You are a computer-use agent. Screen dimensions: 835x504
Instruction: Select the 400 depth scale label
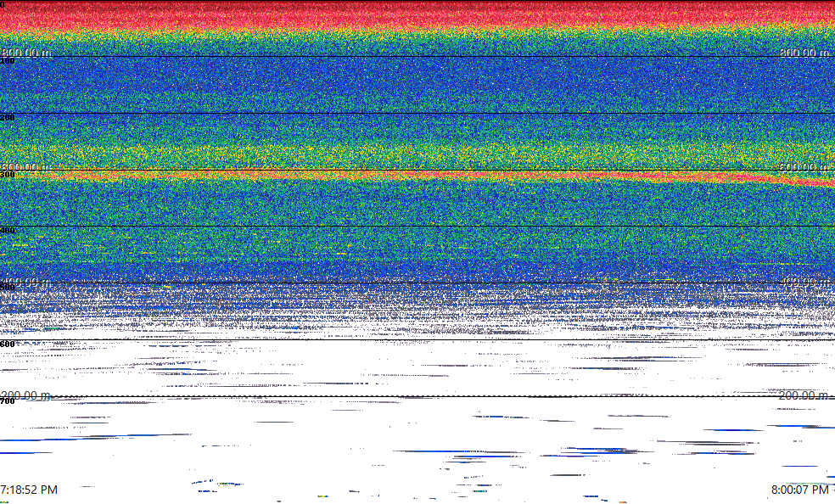(x=8, y=231)
